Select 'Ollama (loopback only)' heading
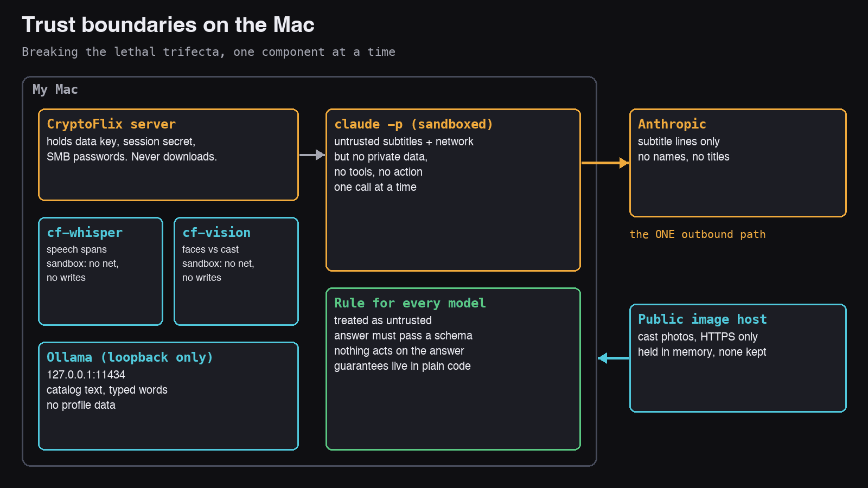 pyautogui.click(x=130, y=357)
